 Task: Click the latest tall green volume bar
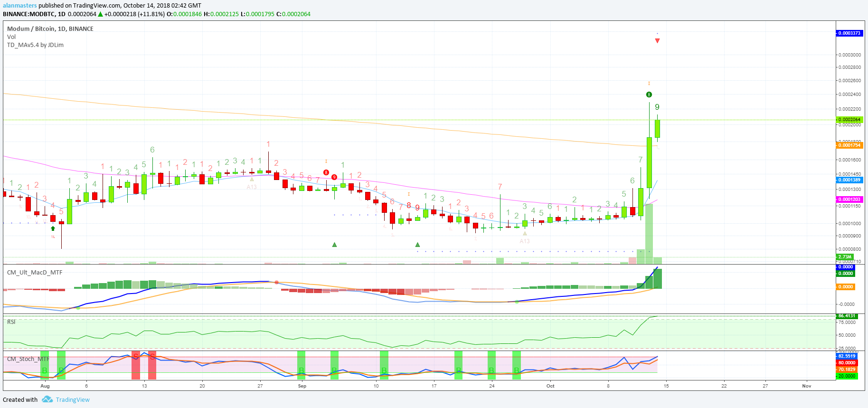(x=649, y=233)
